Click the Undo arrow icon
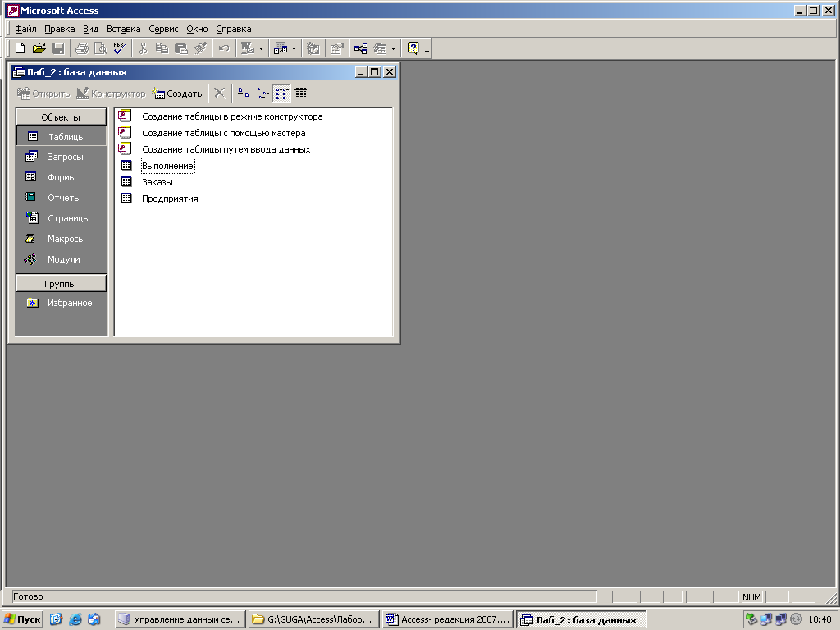Screen dimensions: 840x630 [x=224, y=48]
